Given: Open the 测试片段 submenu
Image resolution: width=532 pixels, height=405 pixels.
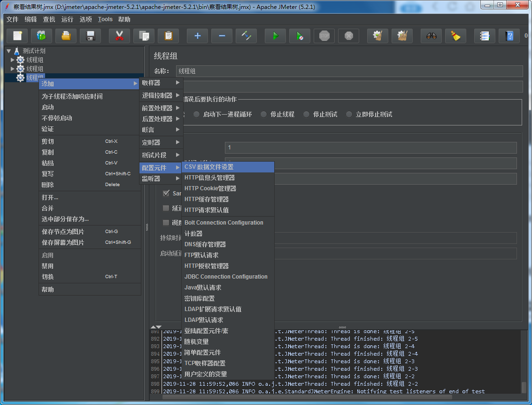Looking at the screenshot, I should click(x=161, y=155).
